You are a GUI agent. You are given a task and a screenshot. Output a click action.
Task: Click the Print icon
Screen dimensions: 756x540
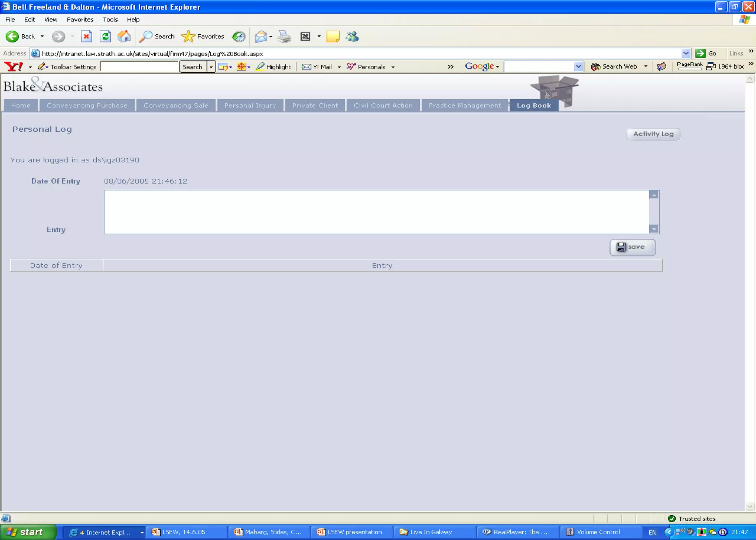284,36
